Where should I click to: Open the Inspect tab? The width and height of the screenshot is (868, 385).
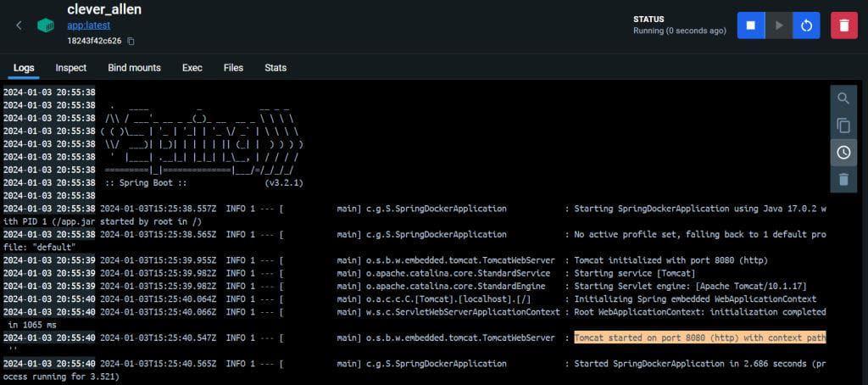(x=71, y=68)
